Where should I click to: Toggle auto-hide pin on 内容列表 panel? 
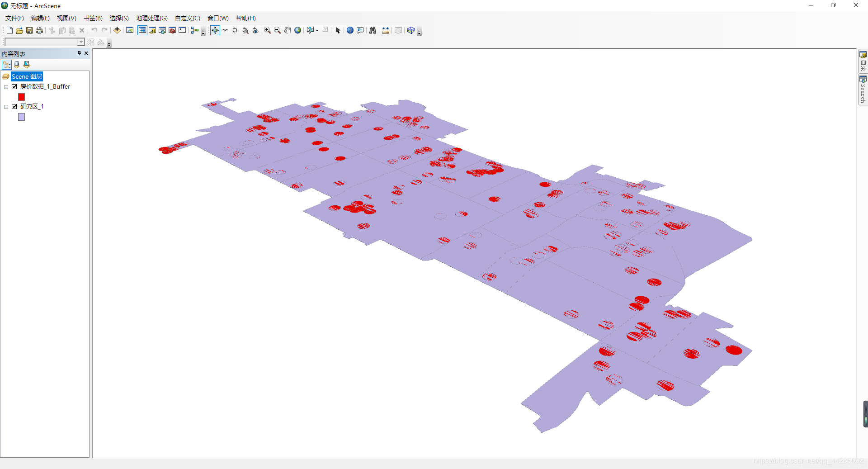pyautogui.click(x=79, y=53)
